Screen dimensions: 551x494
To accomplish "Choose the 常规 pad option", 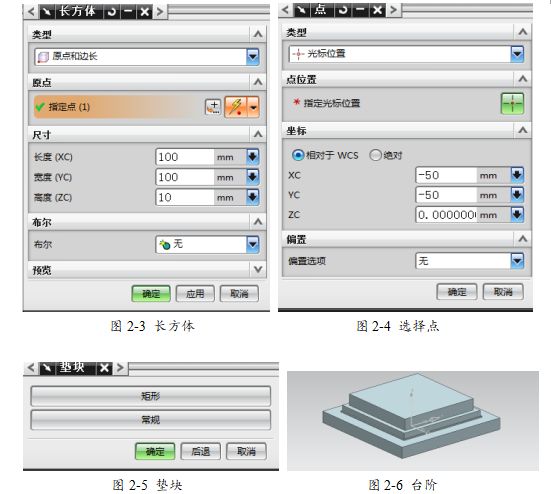I will tap(151, 420).
